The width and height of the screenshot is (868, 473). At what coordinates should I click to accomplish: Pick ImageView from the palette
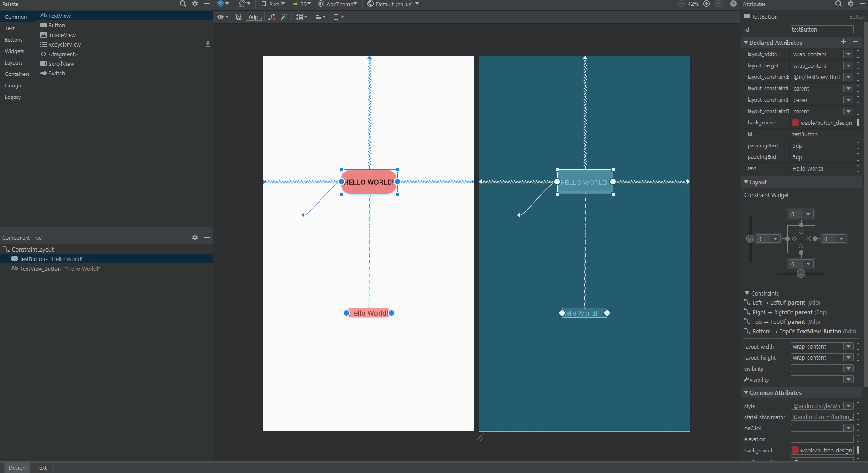(x=58, y=35)
